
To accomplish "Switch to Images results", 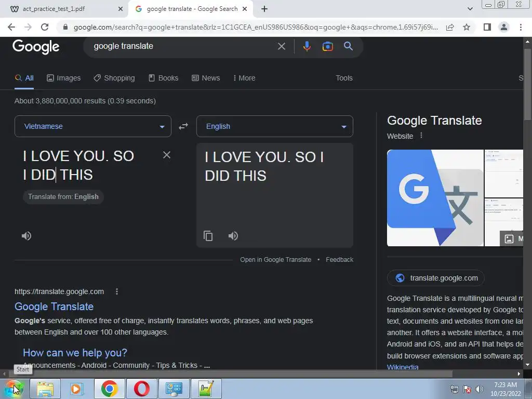I will (x=64, y=78).
